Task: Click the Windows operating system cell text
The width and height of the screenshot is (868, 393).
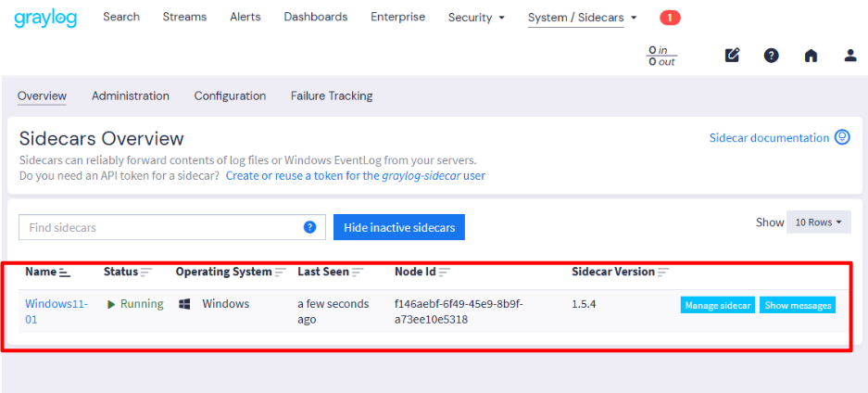Action: (x=226, y=304)
